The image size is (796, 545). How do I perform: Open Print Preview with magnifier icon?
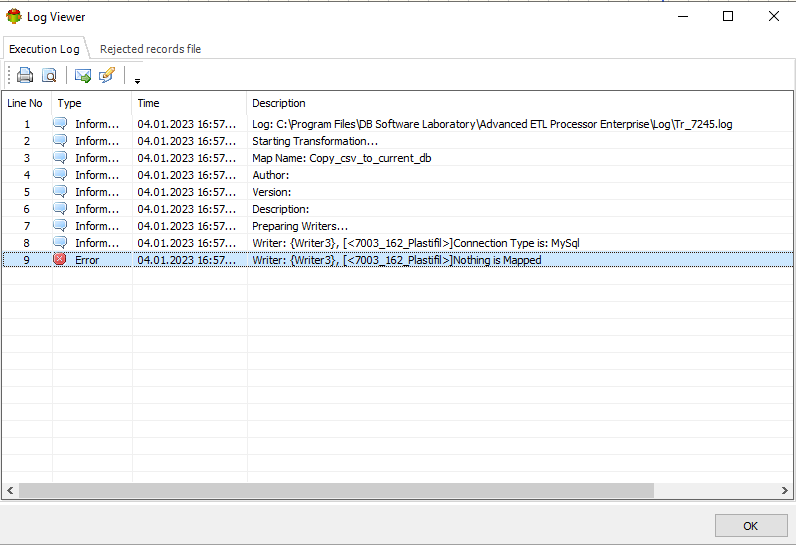(49, 75)
